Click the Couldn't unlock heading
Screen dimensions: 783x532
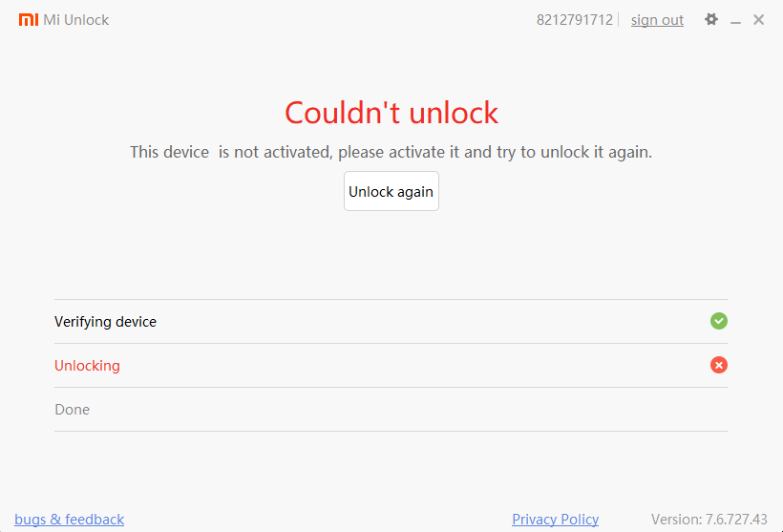click(x=391, y=113)
